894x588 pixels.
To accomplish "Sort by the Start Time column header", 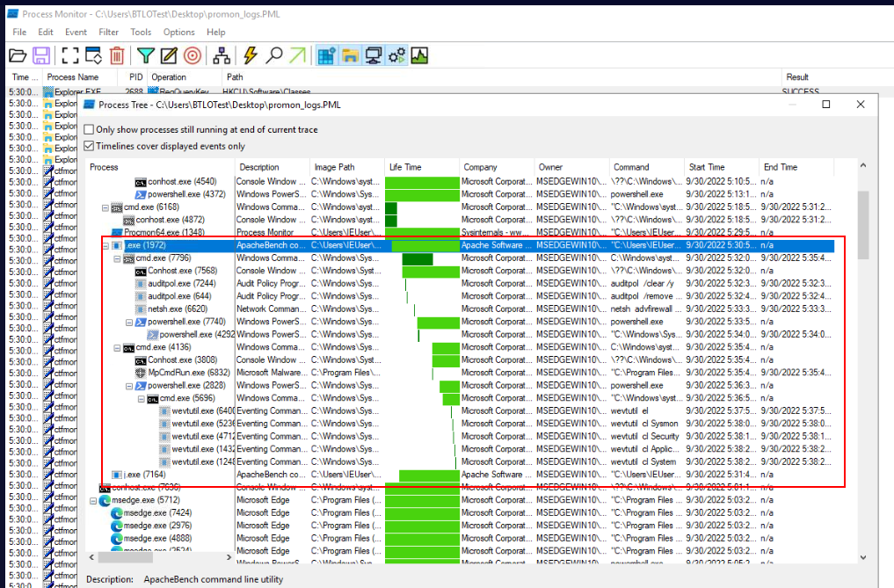I will (x=722, y=167).
